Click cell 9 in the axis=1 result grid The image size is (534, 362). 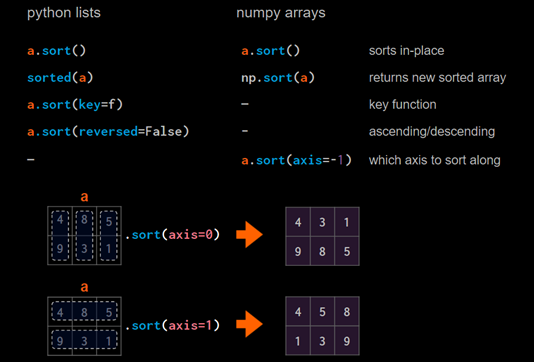[x=347, y=341]
